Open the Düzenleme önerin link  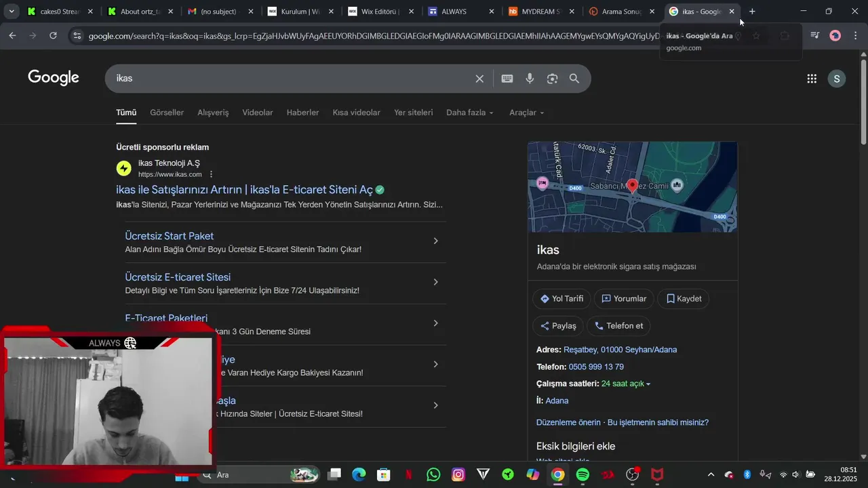click(568, 422)
